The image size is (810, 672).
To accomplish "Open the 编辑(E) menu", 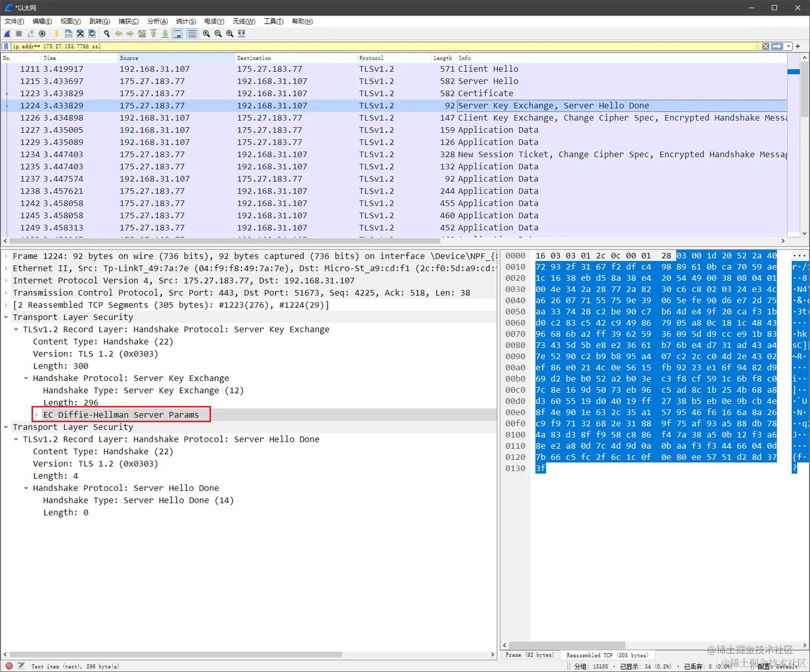I will coord(42,21).
